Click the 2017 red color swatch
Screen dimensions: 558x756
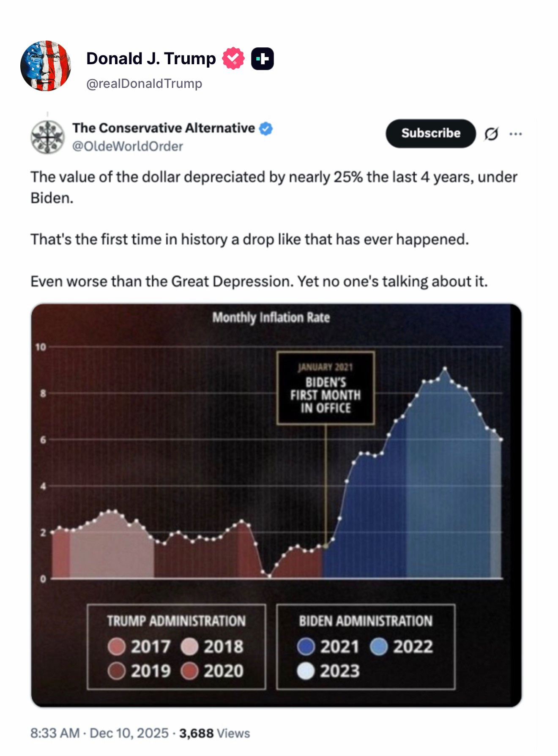pyautogui.click(x=116, y=646)
